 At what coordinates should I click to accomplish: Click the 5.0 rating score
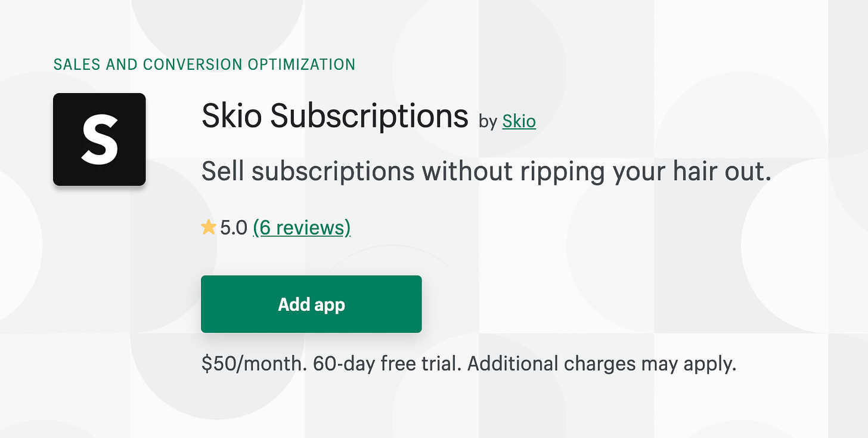(234, 227)
